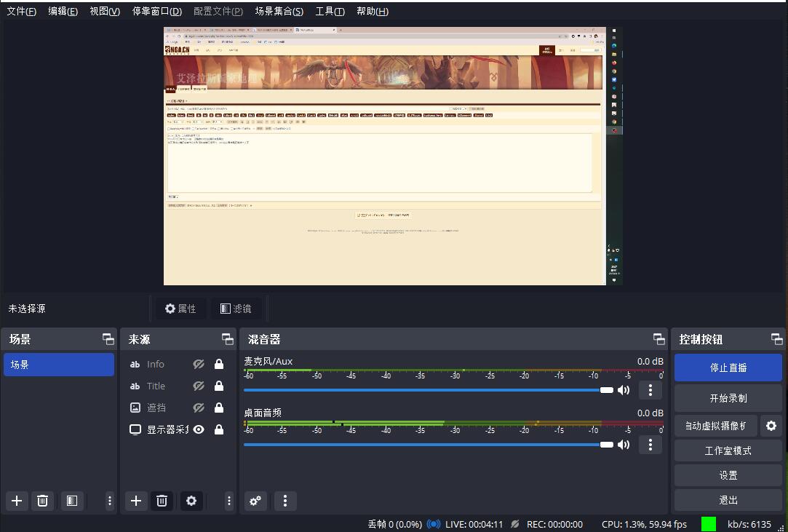This screenshot has height=532, width=788.
Task: Click the 桌面音频 volume slider handle
Action: (606, 445)
